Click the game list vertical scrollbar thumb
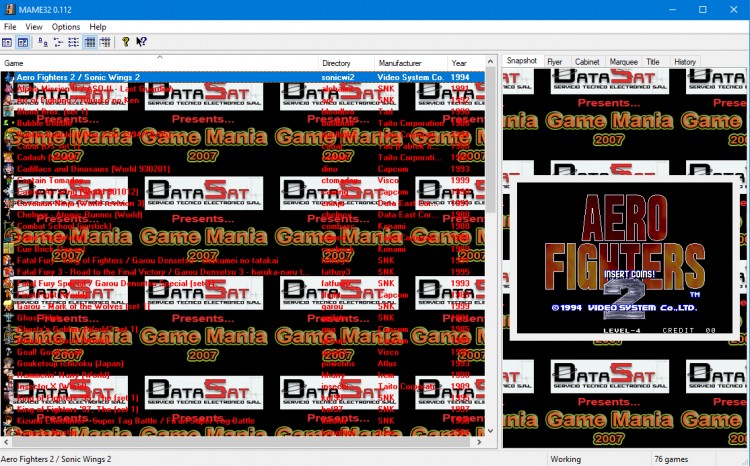This screenshot has width=750, height=466. [x=490, y=139]
